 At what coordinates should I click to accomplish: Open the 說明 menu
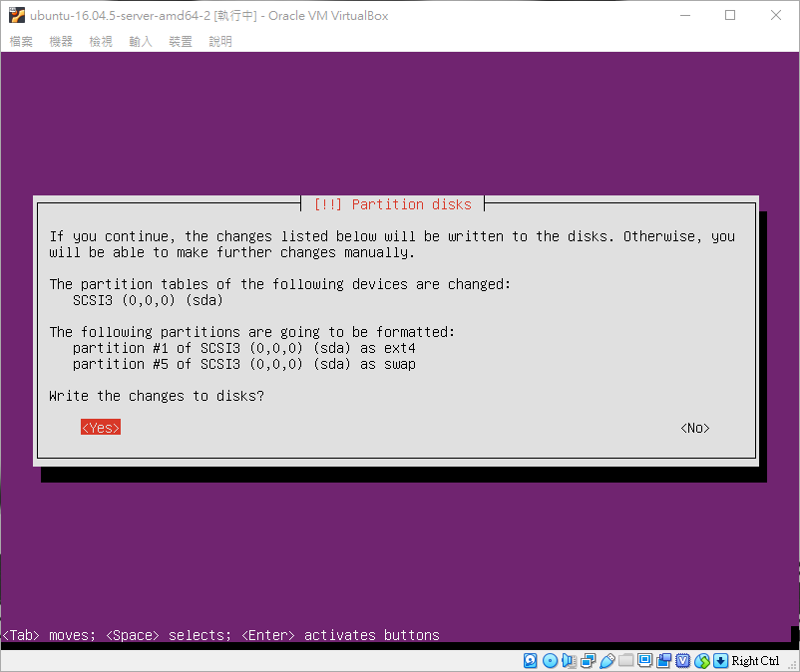[220, 41]
